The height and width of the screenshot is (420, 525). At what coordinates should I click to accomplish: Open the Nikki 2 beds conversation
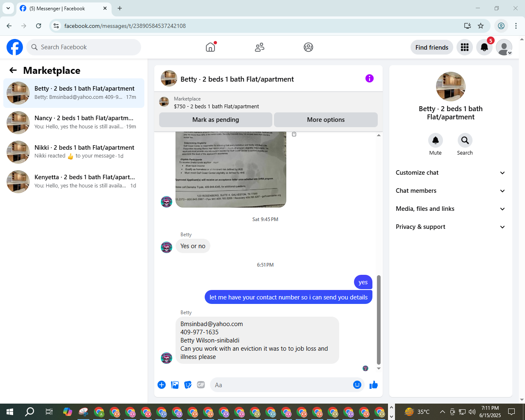click(74, 152)
